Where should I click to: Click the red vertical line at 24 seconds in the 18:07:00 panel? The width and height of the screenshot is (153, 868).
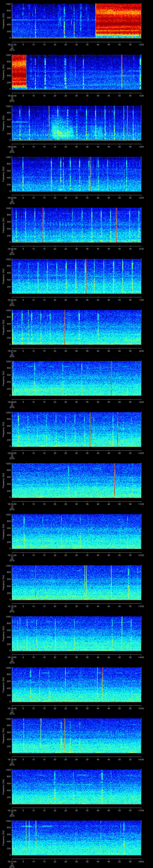(x=65, y=327)
